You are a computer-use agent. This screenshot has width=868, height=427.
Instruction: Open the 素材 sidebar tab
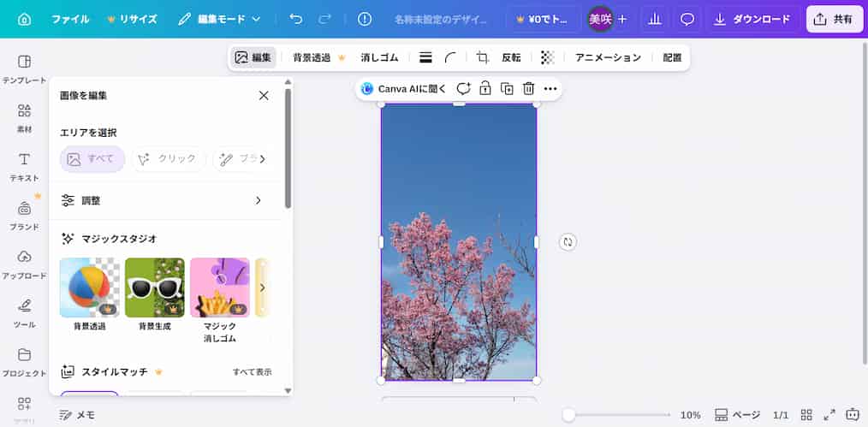click(x=24, y=118)
